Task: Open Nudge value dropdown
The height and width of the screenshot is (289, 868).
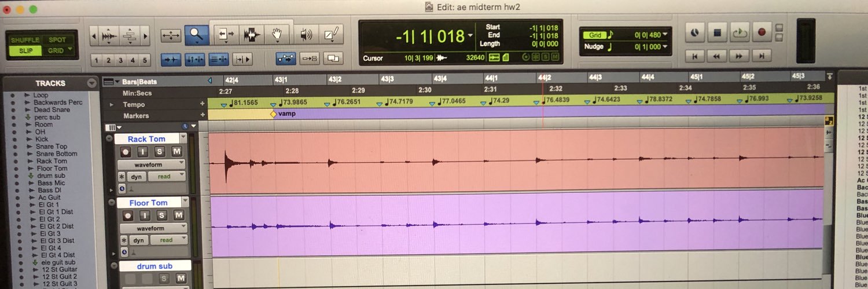Action: (665, 47)
